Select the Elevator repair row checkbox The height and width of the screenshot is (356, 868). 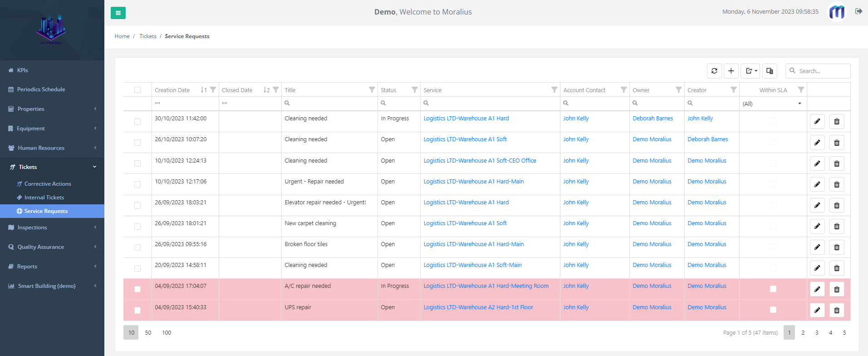[137, 205]
